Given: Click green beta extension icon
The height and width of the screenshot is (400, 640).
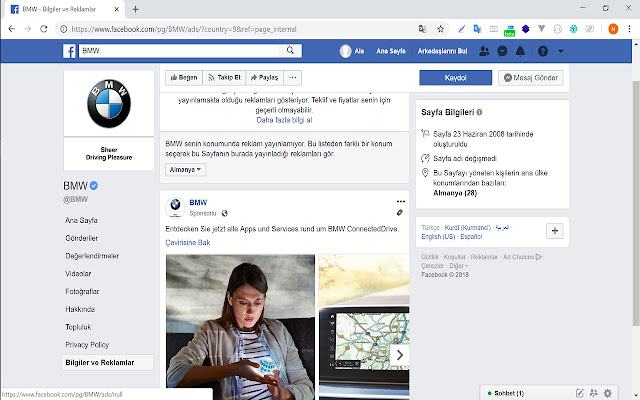Looking at the screenshot, I should pyautogui.click(x=509, y=31).
